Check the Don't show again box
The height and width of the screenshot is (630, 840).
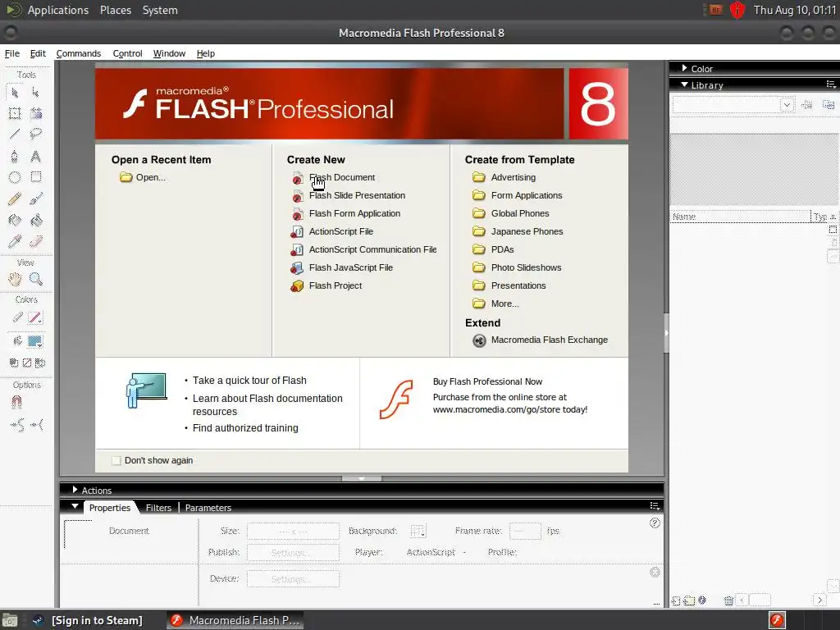click(116, 461)
